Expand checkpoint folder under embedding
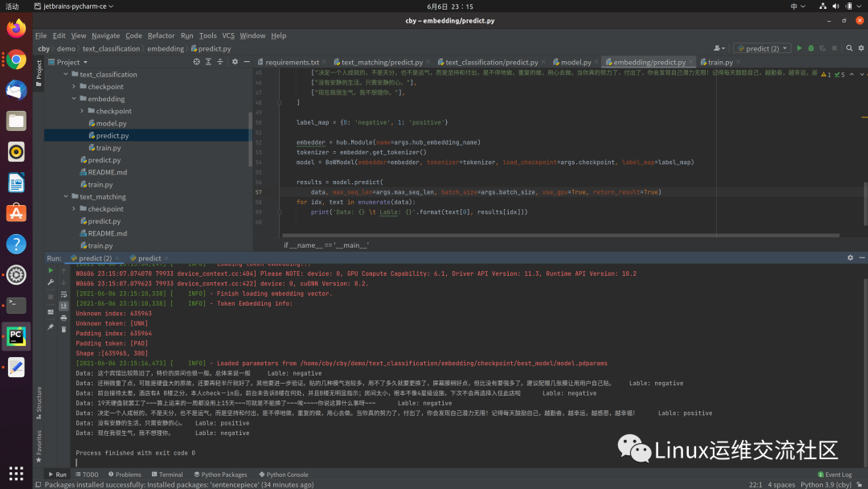The height and width of the screenshot is (489, 868). tap(82, 111)
